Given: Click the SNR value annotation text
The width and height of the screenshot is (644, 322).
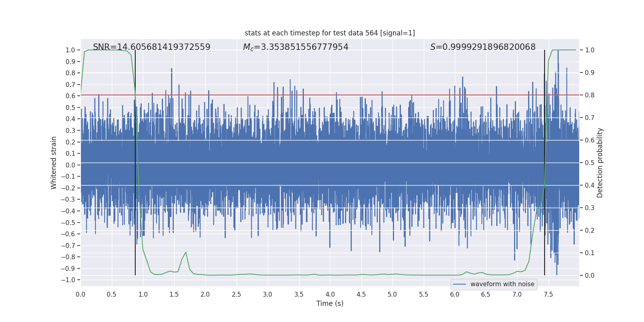Looking at the screenshot, I should pos(152,47).
